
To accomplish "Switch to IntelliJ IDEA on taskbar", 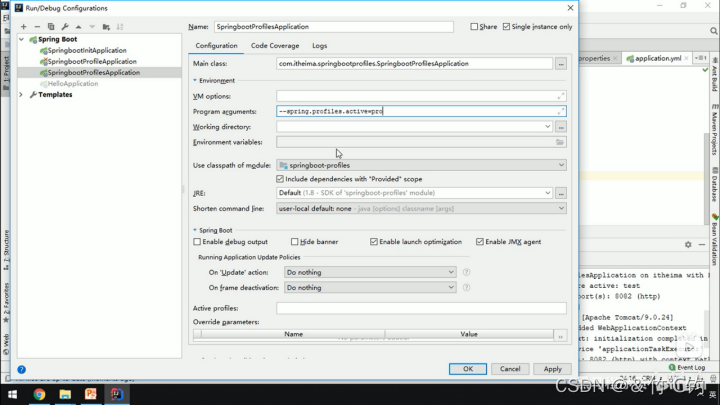I will coord(117,394).
